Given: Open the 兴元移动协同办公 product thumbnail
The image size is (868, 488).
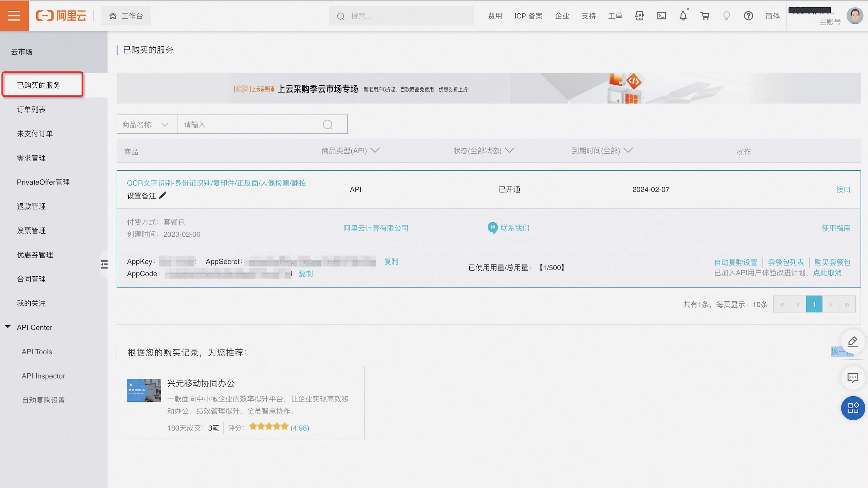Looking at the screenshot, I should (x=144, y=390).
